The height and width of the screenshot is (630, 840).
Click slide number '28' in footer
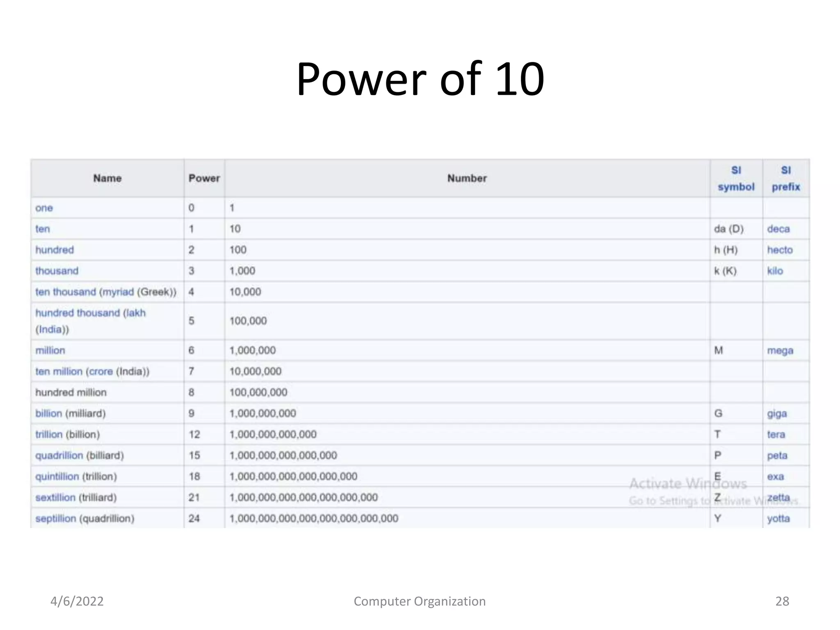coord(782,601)
